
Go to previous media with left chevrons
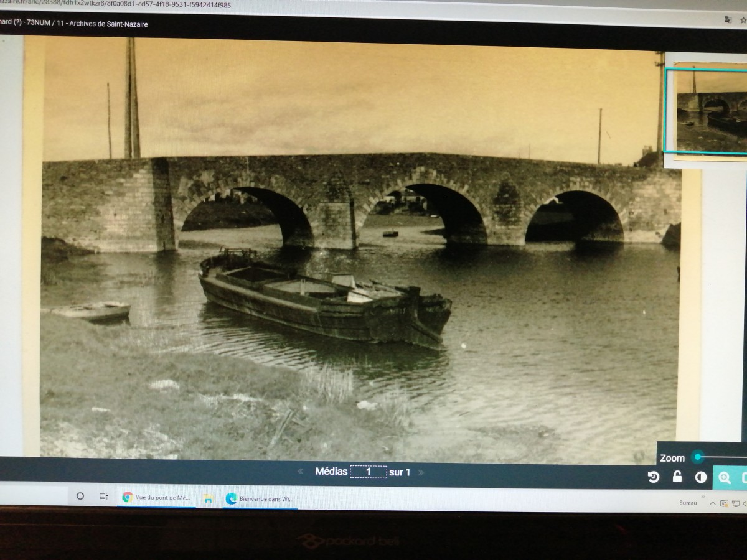[x=301, y=472]
